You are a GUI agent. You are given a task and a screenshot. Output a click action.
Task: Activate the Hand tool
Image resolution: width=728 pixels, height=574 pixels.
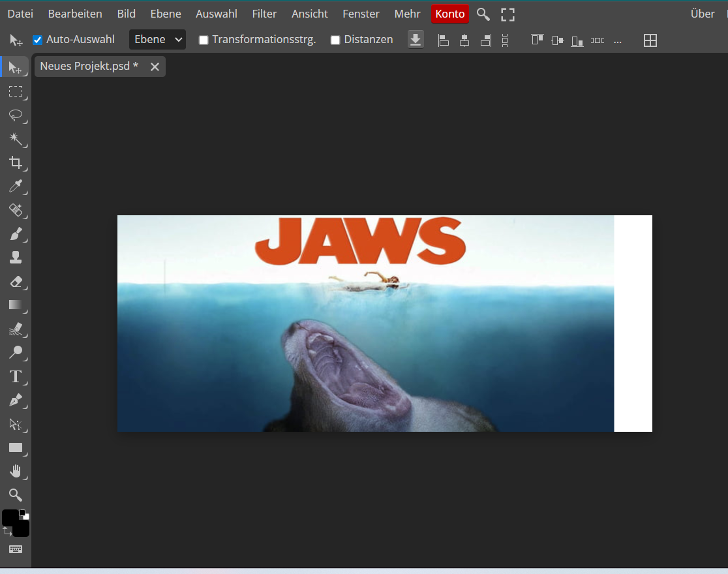(x=16, y=471)
